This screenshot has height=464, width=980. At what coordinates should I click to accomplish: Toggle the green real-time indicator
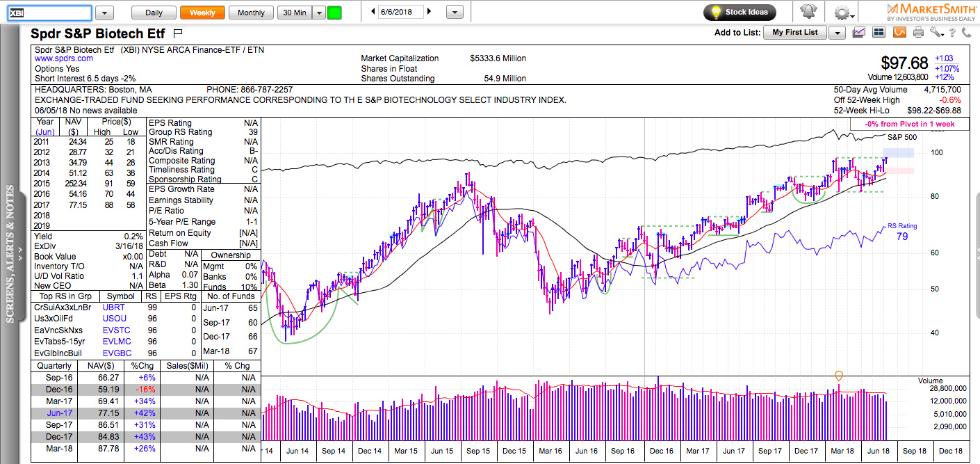(334, 13)
